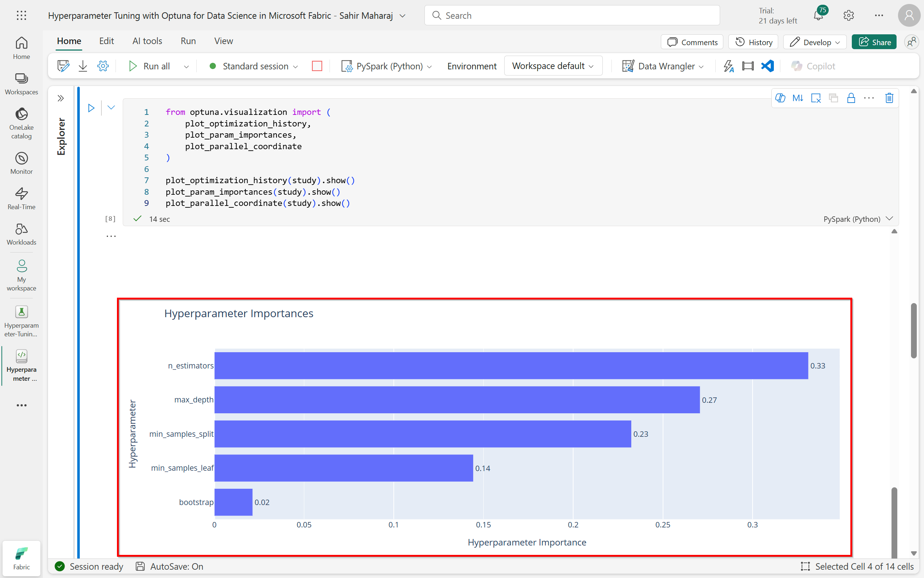The height and width of the screenshot is (578, 924).
Task: Open Workspace default environment dropdown
Action: coord(553,66)
